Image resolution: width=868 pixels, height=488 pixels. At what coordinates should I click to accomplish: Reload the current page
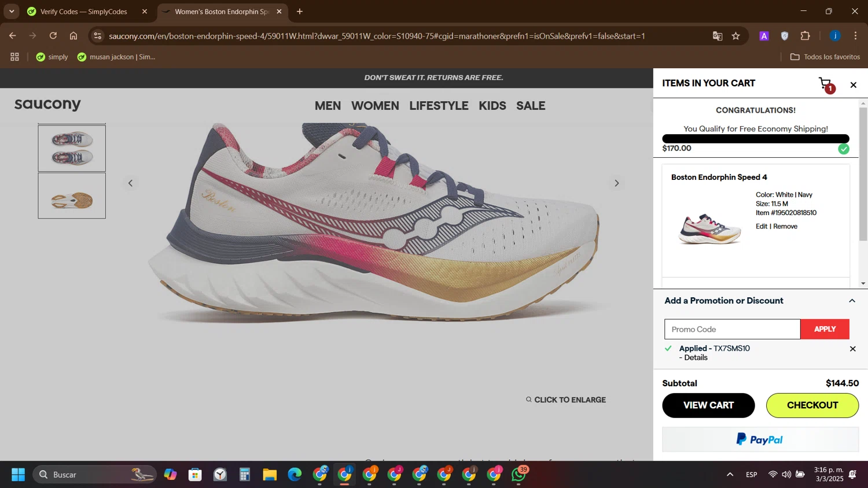click(53, 36)
